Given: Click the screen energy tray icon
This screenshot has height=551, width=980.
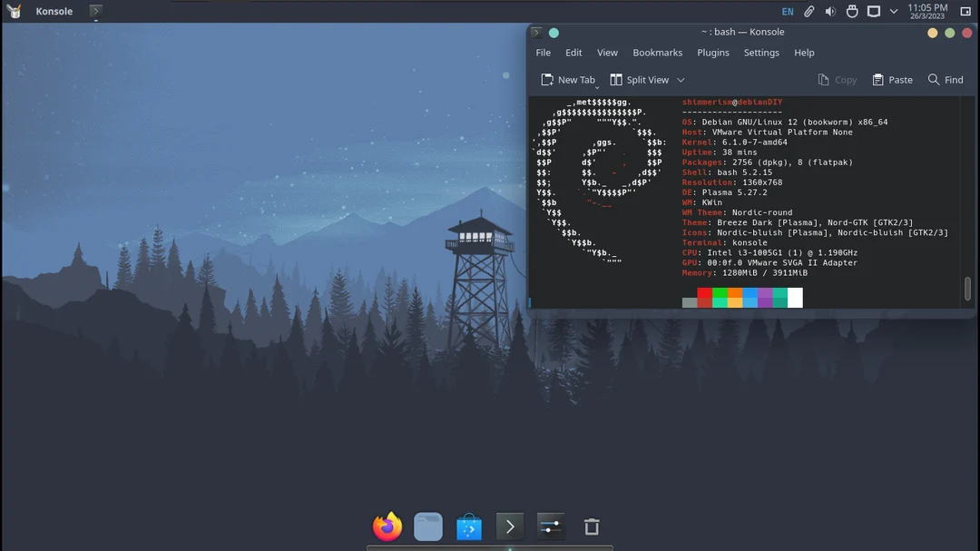Looking at the screenshot, I should [873, 11].
